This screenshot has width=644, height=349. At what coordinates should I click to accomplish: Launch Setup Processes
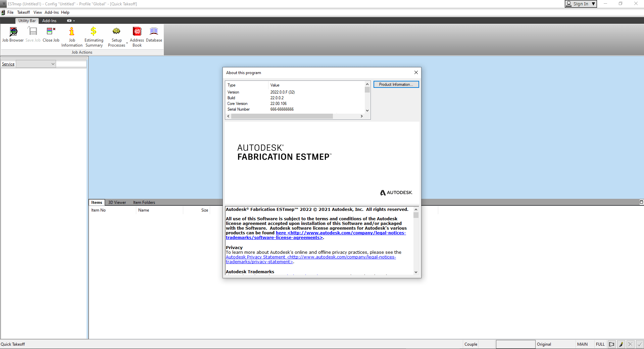coord(116,37)
